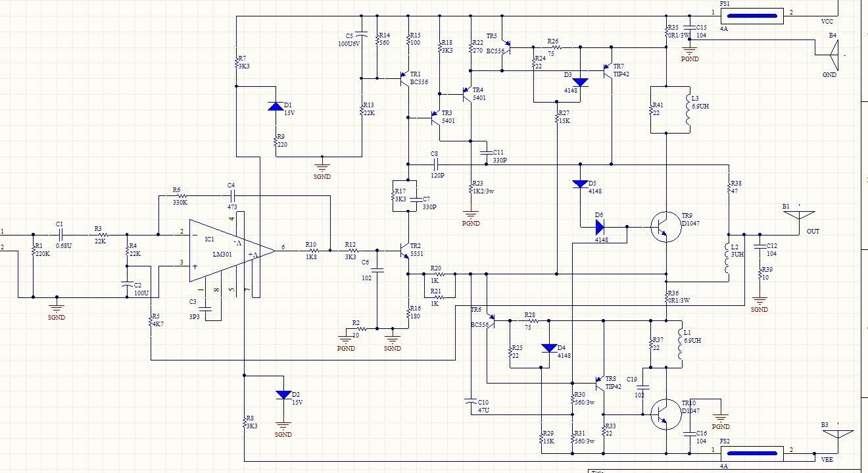Screen dimensions: 868x473
Task: Select the 'R8' designator text
Action: coord(251,418)
